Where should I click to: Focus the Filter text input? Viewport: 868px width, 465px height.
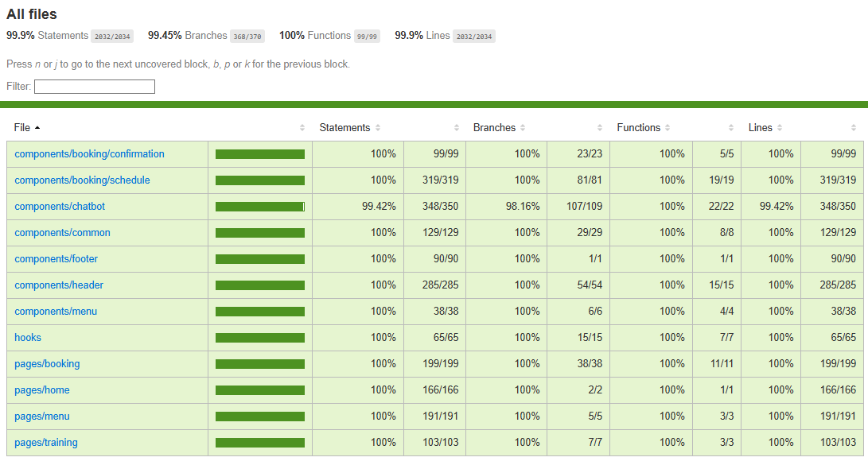(95, 87)
